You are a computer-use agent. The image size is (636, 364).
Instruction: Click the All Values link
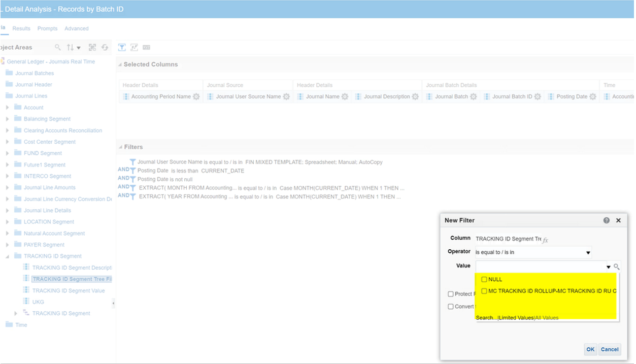point(547,317)
